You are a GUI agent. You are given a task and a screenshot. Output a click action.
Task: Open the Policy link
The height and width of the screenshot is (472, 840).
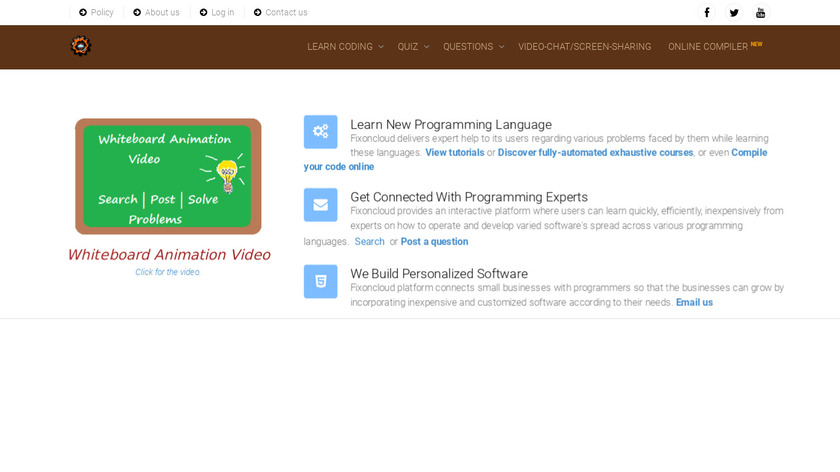(102, 12)
